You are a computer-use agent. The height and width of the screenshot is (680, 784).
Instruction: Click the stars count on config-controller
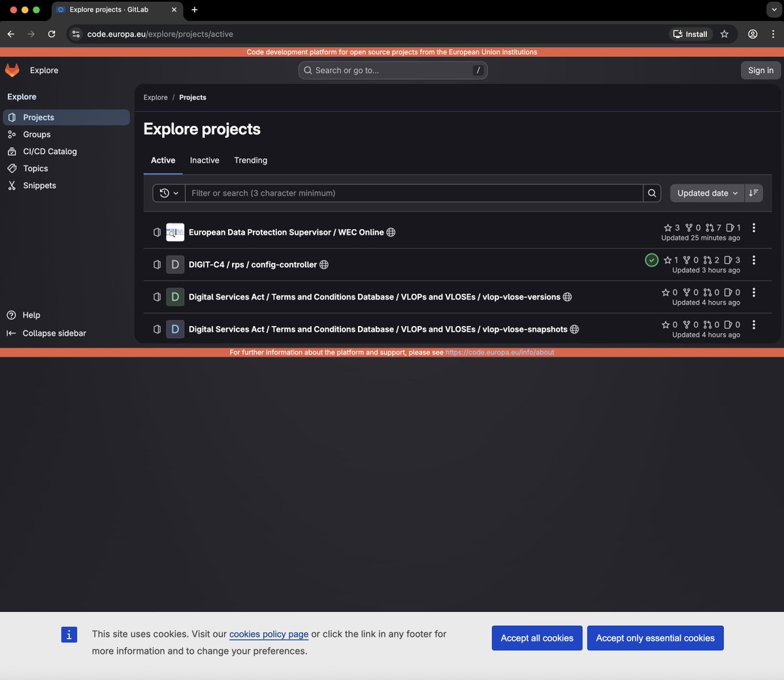tap(671, 260)
